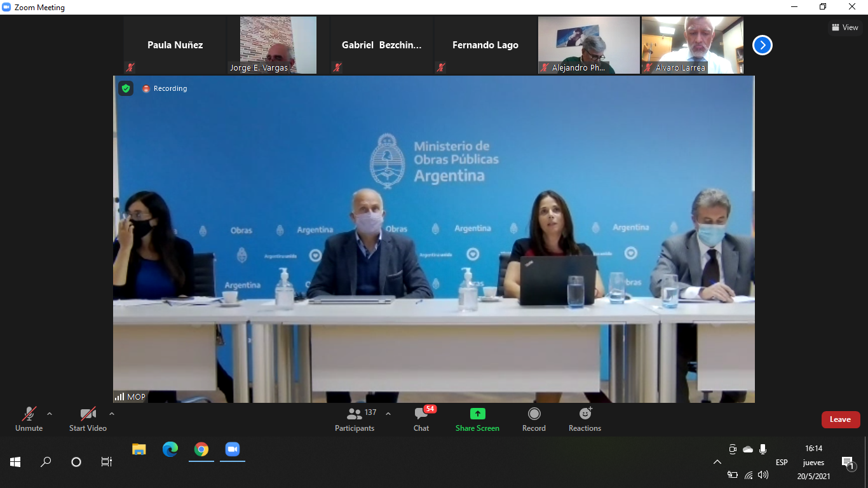Click muted mic icon on Gabriel Bezchin tile

pyautogui.click(x=337, y=67)
